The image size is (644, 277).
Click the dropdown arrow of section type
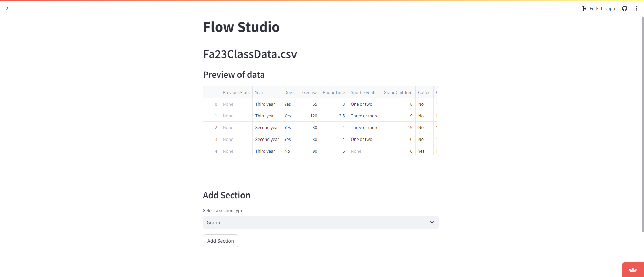(x=432, y=222)
